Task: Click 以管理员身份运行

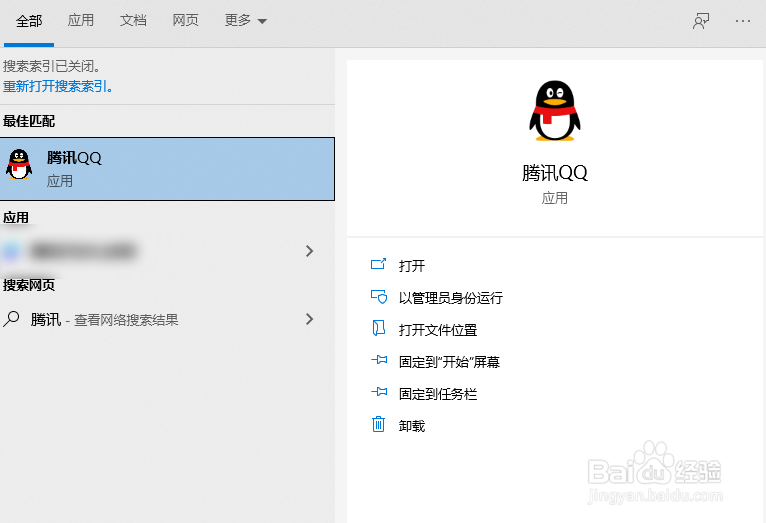Action: coord(450,298)
